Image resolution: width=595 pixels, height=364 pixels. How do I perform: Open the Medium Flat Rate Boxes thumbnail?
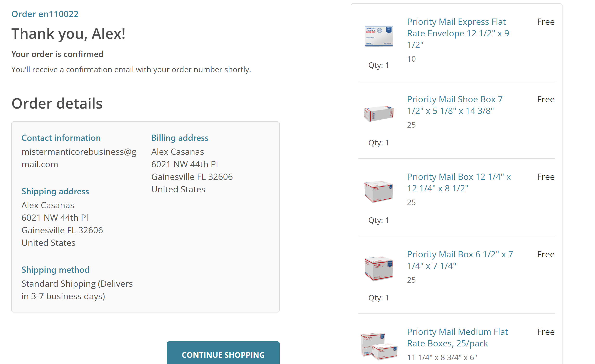[378, 346]
